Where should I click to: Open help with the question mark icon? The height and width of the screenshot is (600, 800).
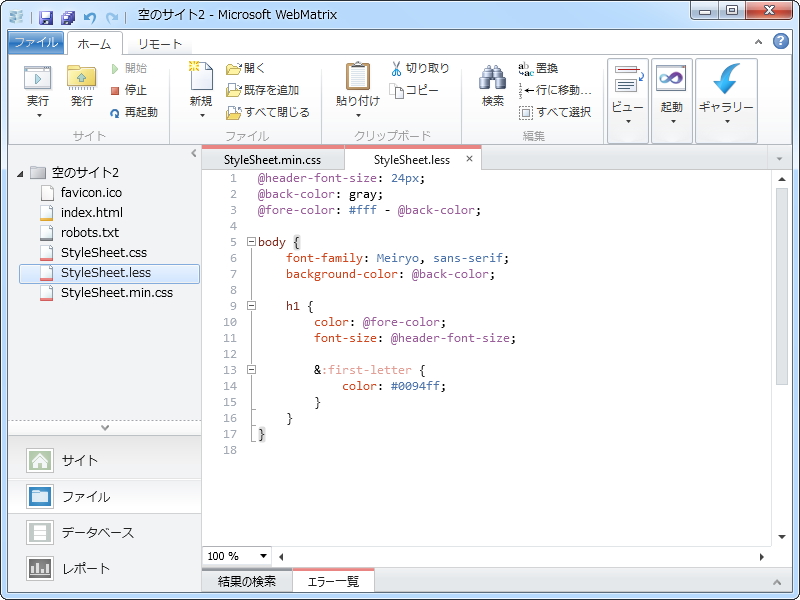[781, 41]
